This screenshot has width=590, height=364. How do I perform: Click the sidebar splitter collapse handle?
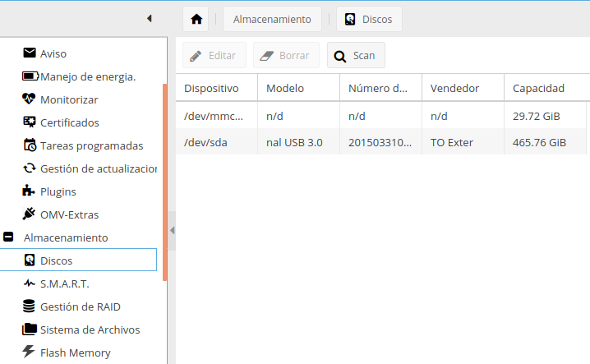coord(172,231)
